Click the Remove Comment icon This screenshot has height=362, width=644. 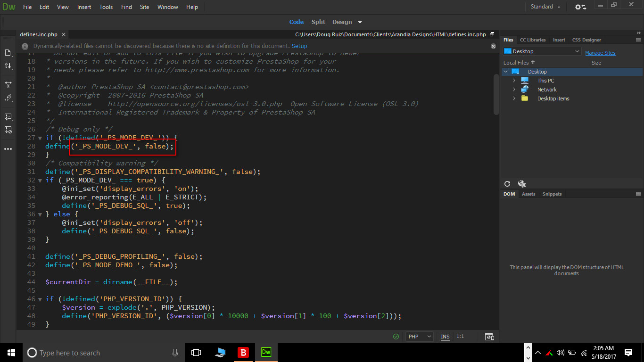(8, 130)
